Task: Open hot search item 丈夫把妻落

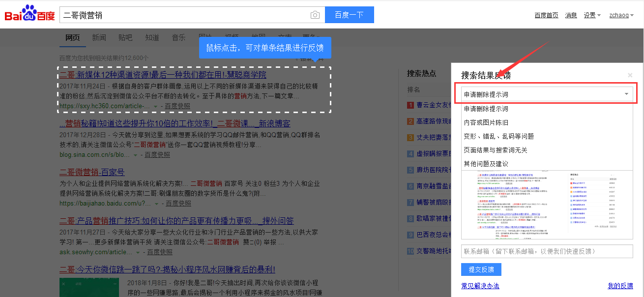Action: pos(434,137)
